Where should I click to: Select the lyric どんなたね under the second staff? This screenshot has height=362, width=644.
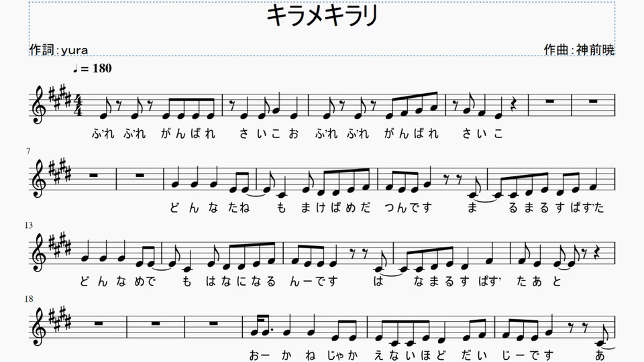[209, 208]
